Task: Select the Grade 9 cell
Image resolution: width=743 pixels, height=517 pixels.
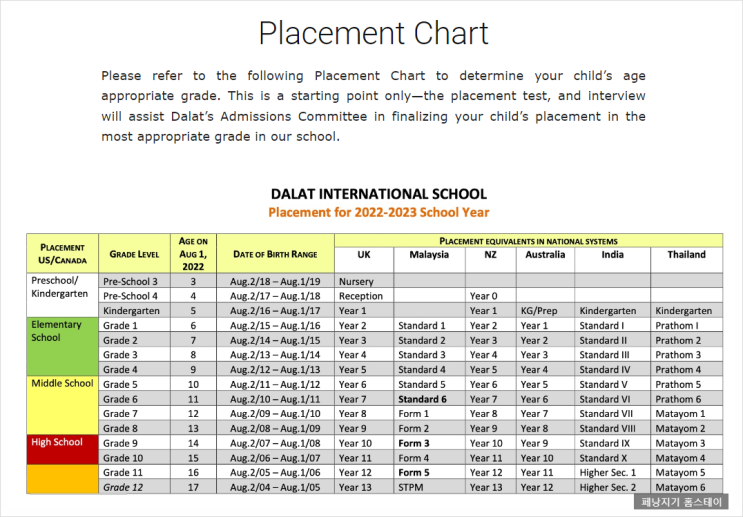Action: click(134, 443)
